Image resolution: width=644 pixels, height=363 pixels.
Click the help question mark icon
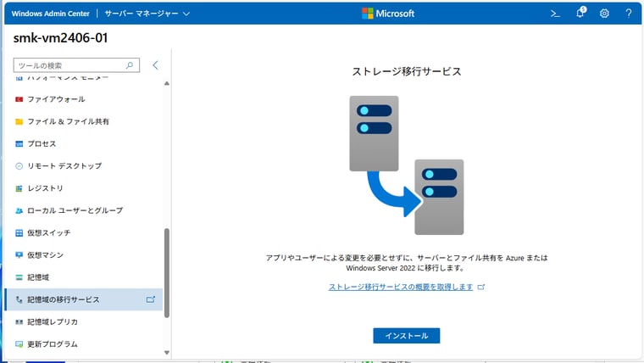tap(628, 14)
